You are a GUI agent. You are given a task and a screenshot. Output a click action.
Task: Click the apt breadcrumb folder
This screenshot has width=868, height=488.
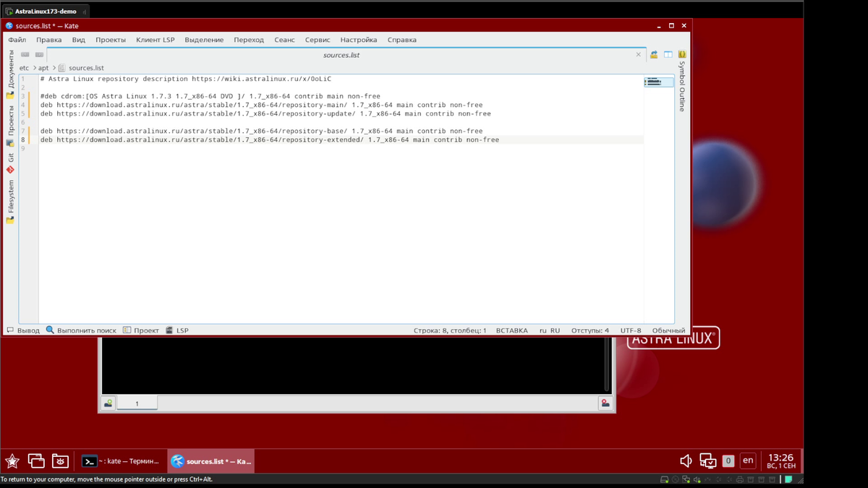[x=43, y=68]
